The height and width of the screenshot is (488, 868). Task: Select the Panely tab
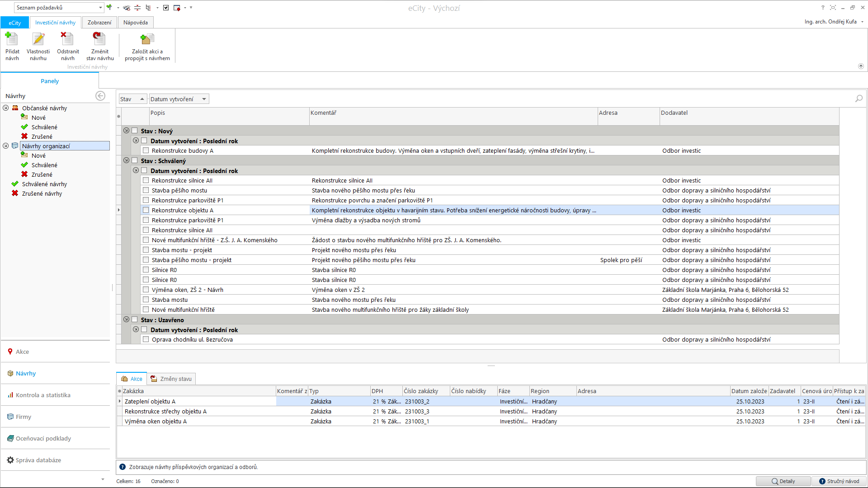click(x=50, y=81)
